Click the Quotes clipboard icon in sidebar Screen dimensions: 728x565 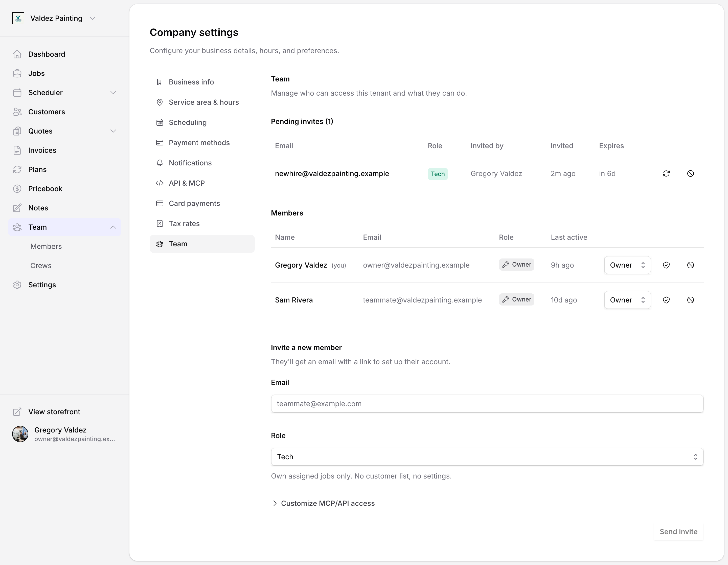pyautogui.click(x=17, y=131)
